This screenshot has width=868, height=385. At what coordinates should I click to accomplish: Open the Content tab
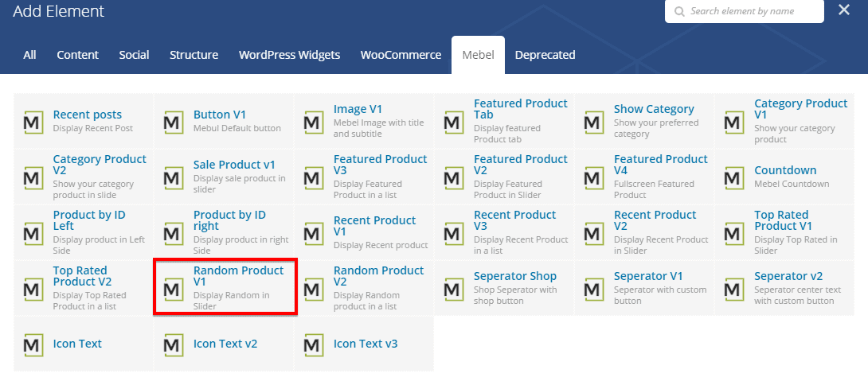77,55
